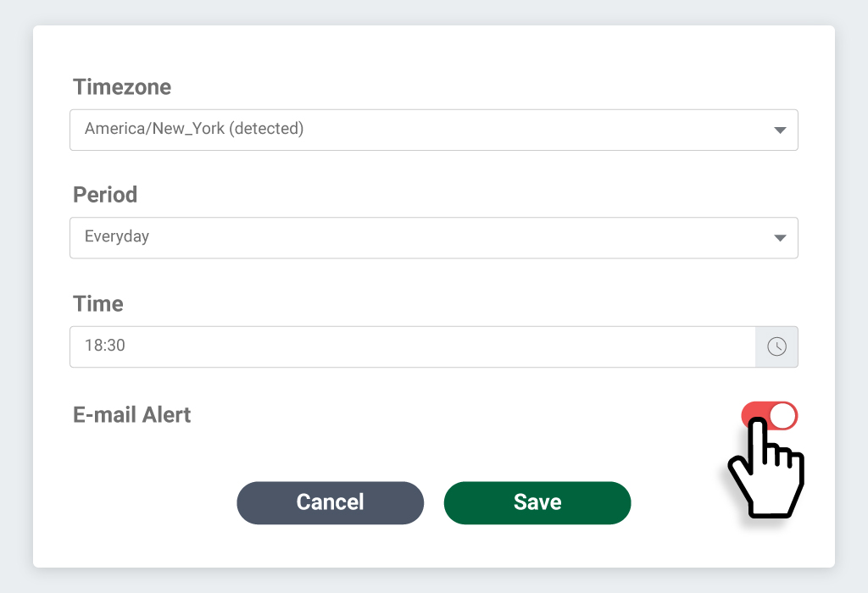Focus the Time input field
Viewport: 868px width, 593px height.
(x=413, y=346)
